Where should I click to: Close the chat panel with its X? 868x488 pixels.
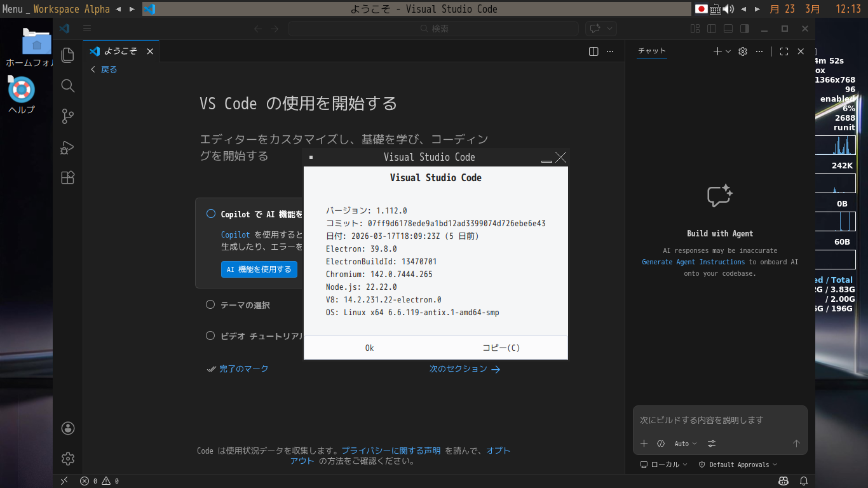[x=801, y=51]
